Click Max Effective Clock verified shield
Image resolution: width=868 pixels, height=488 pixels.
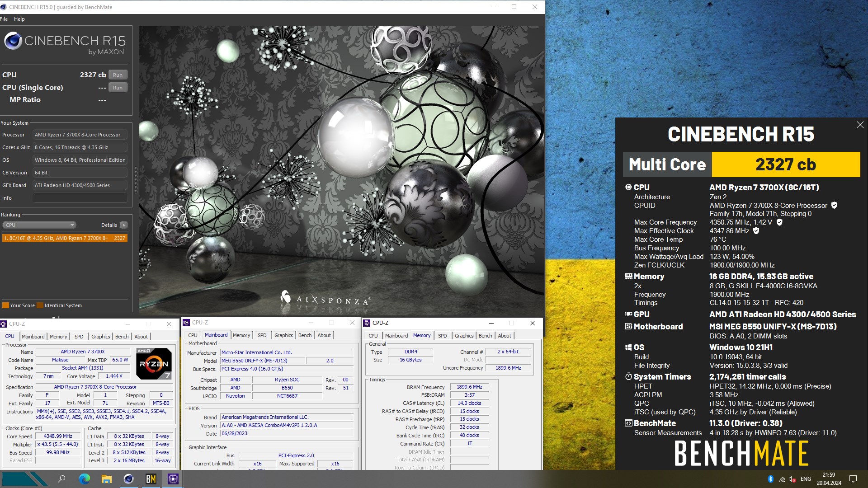(756, 231)
